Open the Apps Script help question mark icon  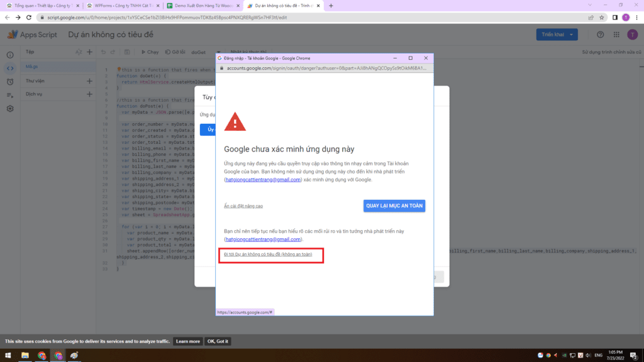click(x=601, y=35)
